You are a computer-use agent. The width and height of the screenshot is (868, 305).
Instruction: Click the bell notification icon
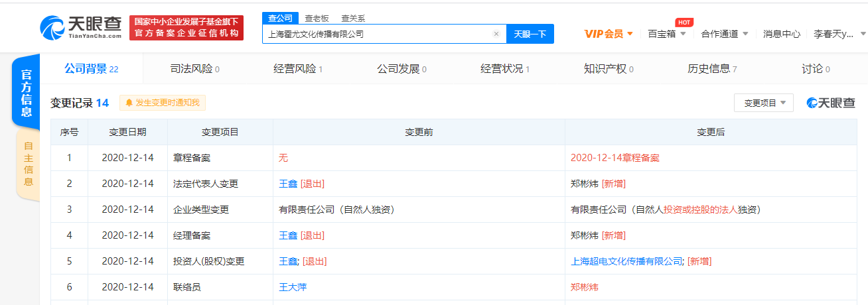(x=129, y=103)
